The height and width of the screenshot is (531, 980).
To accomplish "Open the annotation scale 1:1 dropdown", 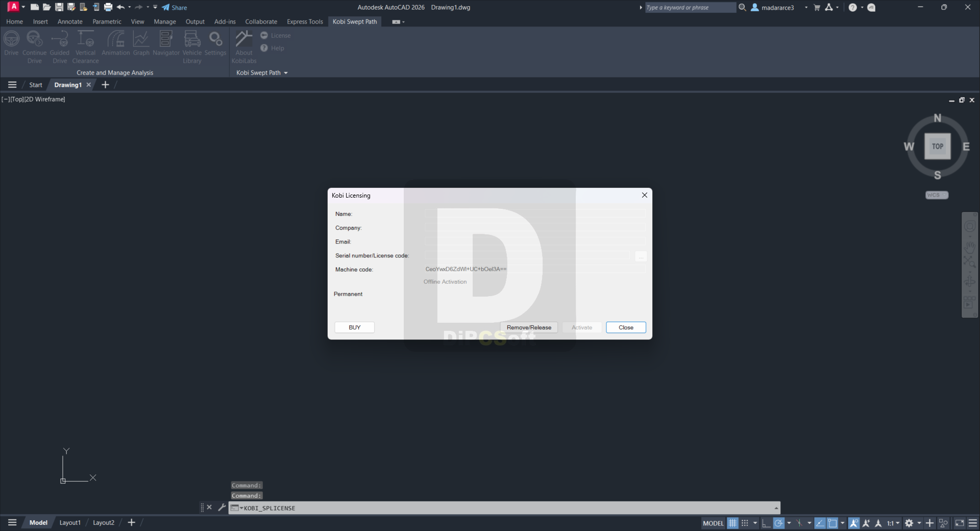I will click(x=893, y=523).
